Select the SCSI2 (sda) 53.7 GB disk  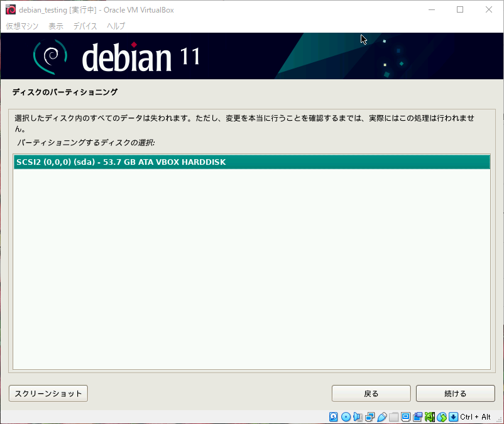[x=252, y=162]
